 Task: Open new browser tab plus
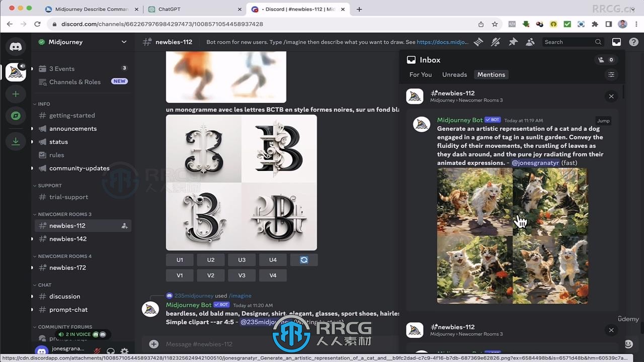point(359,9)
